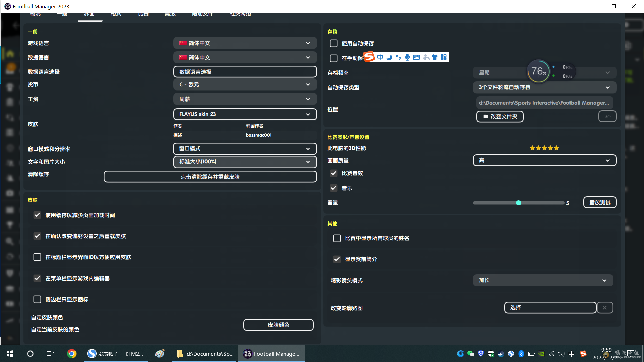
Task: Click the 数据语言选择 button
Action: coord(245,72)
